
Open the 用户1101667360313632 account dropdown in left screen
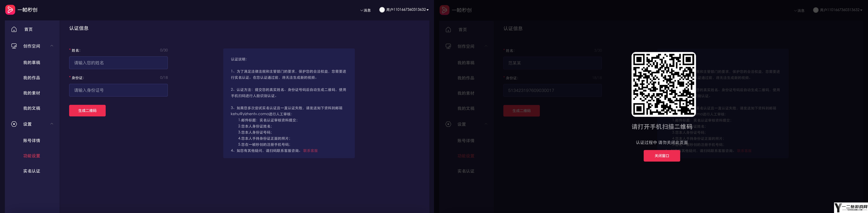click(x=407, y=10)
